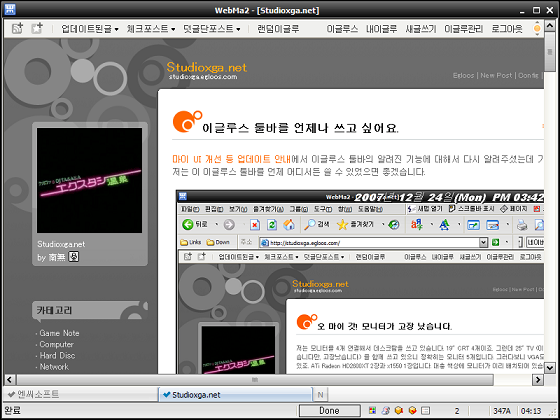Image resolution: width=560 pixels, height=420 pixels.
Task: Click the badge icon next to 南無
Action: tap(74, 256)
